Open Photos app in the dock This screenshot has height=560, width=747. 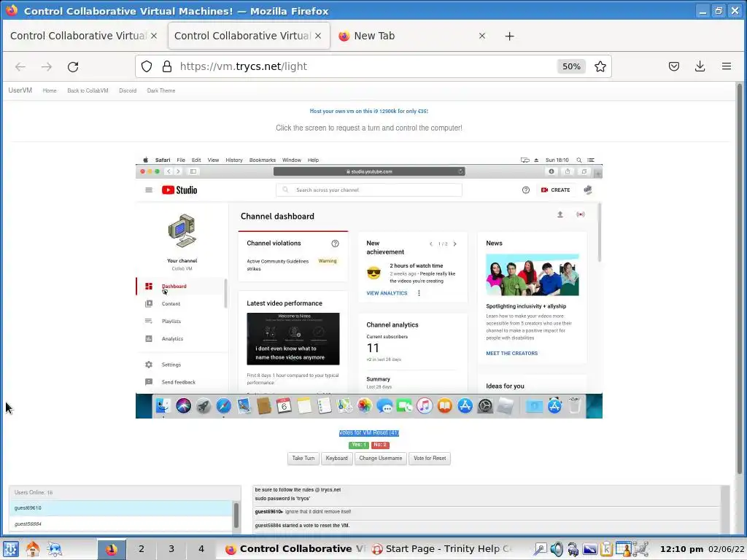(x=365, y=406)
